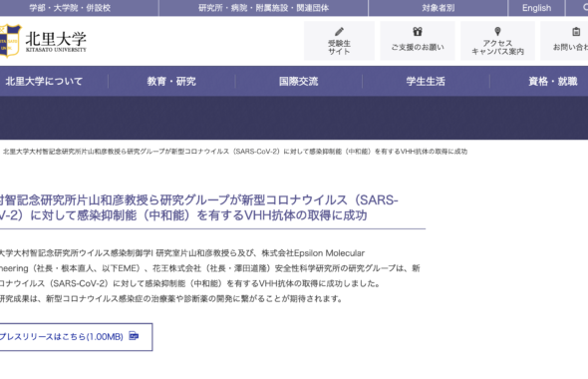The height and width of the screenshot is (379, 588).
Task: Open 国際交流 navigation item
Action: pyautogui.click(x=299, y=81)
